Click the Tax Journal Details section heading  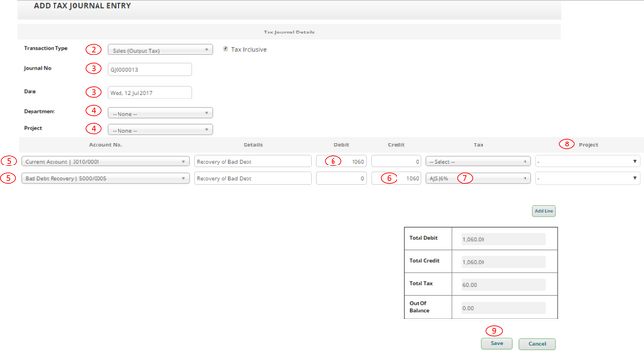pyautogui.click(x=290, y=33)
